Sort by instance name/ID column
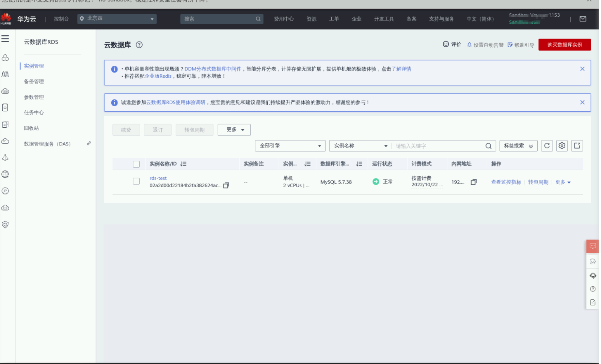This screenshot has width=601, height=364. pos(184,164)
